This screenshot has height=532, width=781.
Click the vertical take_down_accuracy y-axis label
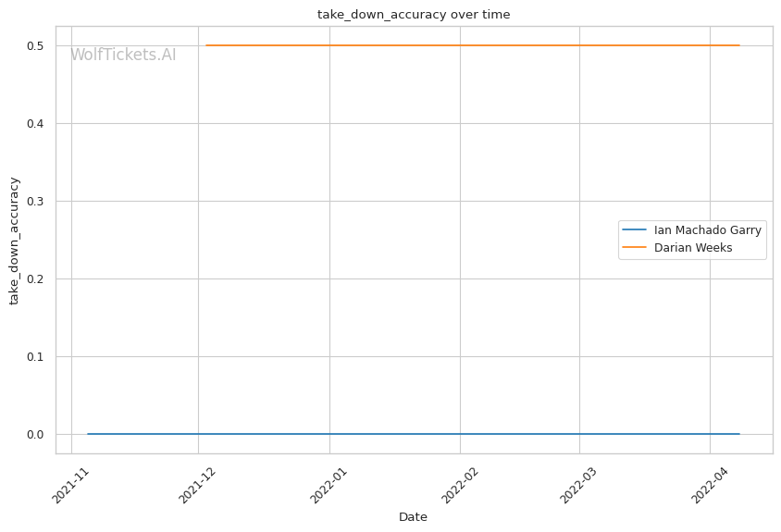pyautogui.click(x=15, y=241)
